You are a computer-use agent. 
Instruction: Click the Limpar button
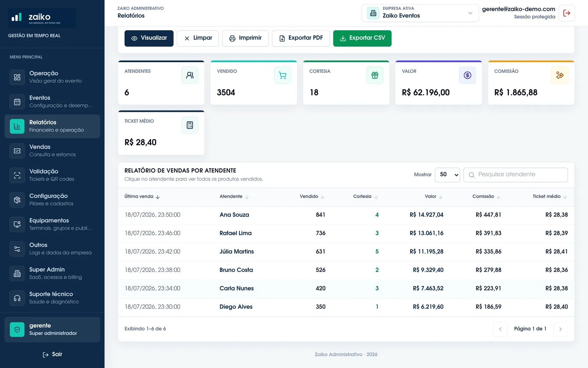click(198, 38)
